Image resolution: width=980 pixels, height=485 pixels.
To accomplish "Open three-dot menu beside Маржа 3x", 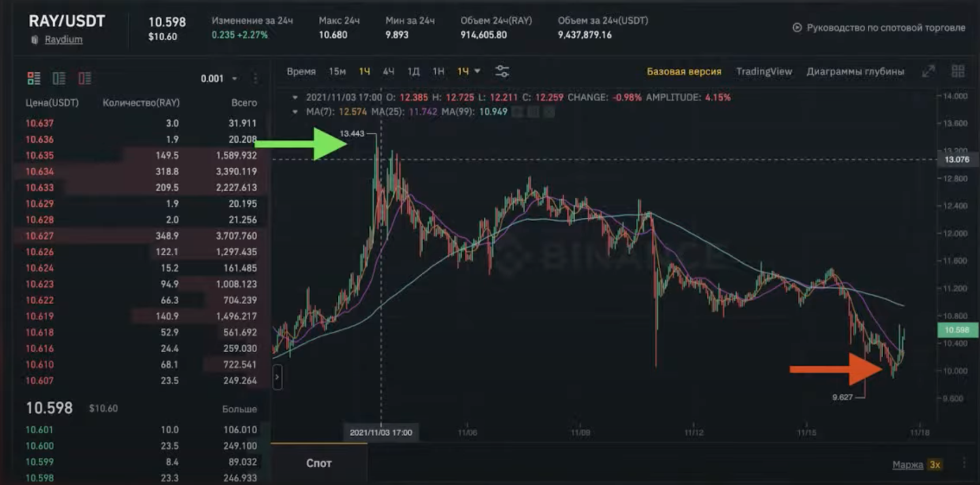I will pos(964,464).
